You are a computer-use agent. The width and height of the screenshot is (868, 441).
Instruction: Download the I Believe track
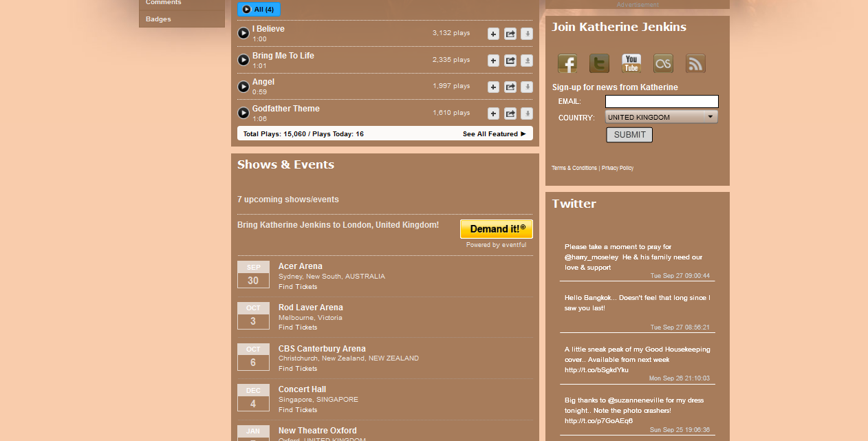point(527,33)
